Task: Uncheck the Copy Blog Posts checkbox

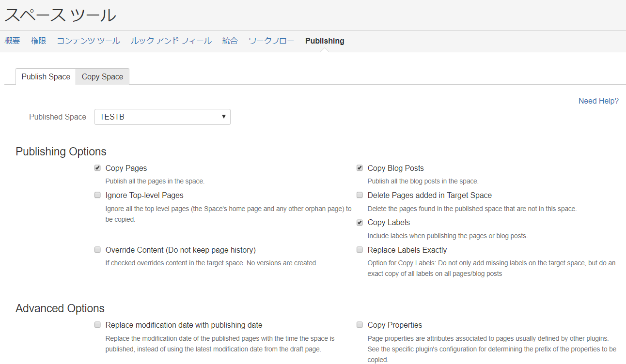Action: coord(360,168)
